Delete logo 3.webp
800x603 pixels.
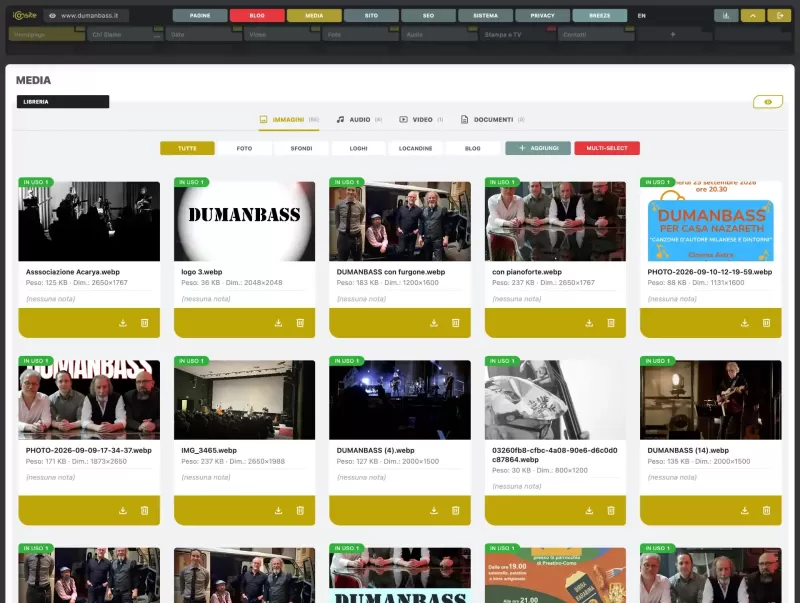coord(301,323)
